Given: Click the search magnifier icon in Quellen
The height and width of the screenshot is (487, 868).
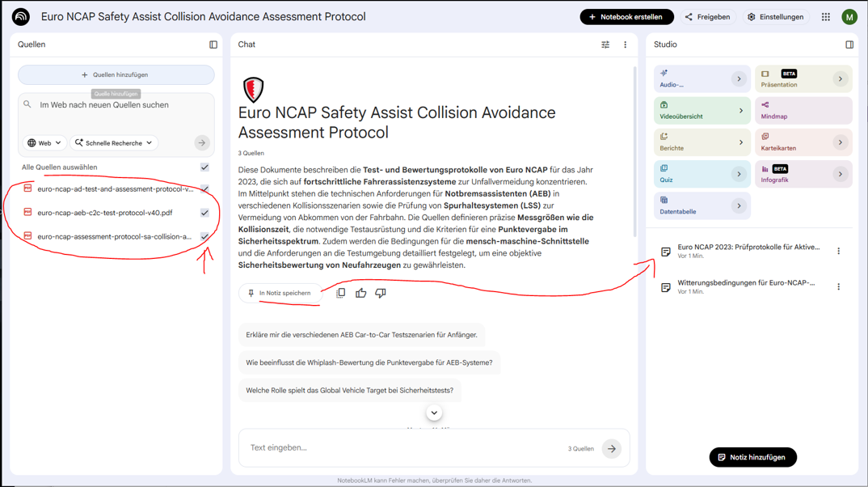Looking at the screenshot, I should (27, 104).
